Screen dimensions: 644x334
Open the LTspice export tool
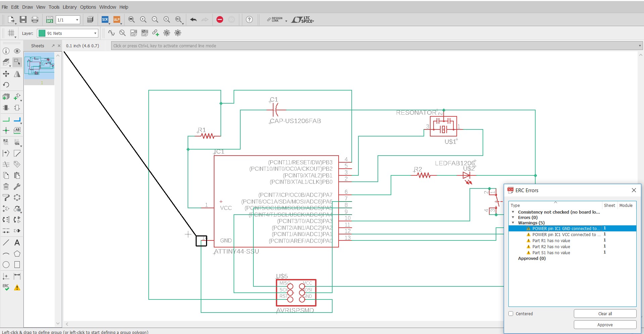pyautogui.click(x=302, y=20)
